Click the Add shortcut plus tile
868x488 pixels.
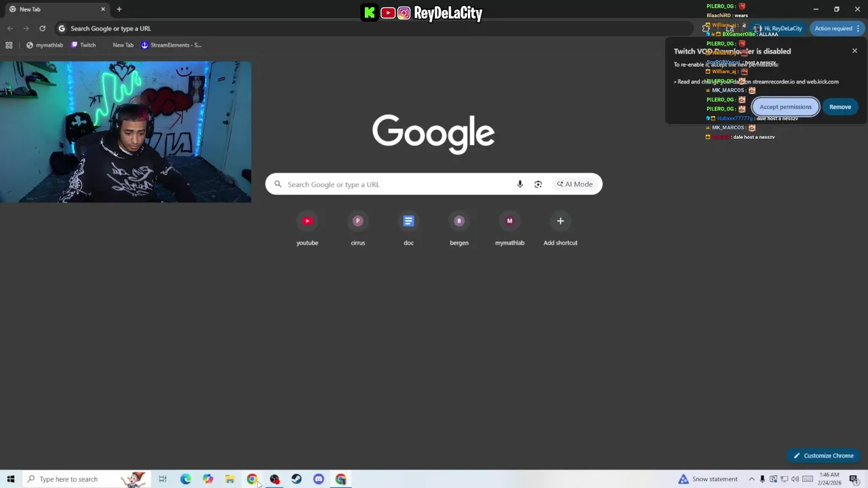coord(560,229)
